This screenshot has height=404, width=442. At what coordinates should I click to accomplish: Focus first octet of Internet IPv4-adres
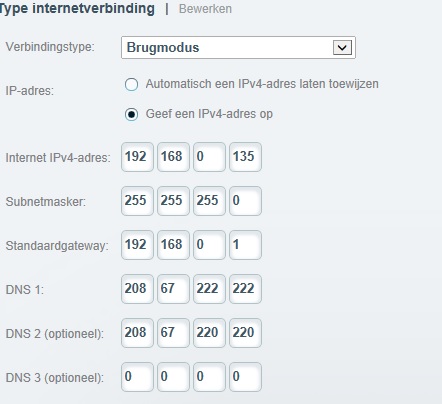coord(137,157)
